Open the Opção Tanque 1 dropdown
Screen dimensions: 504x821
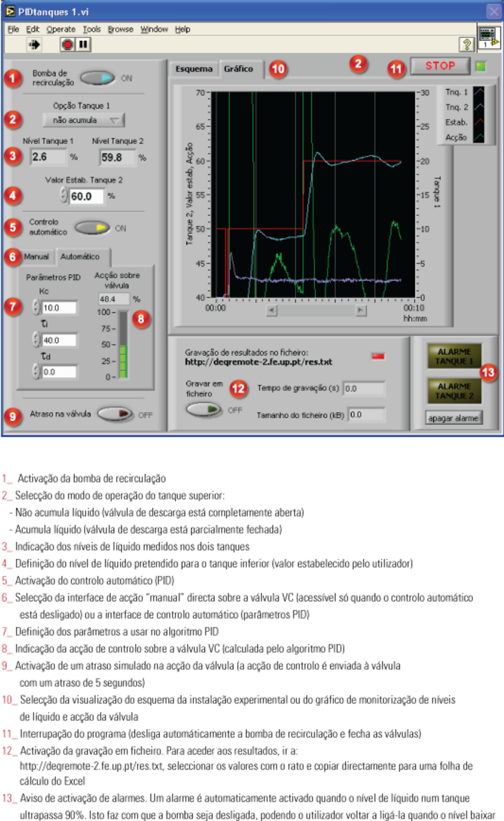(84, 120)
